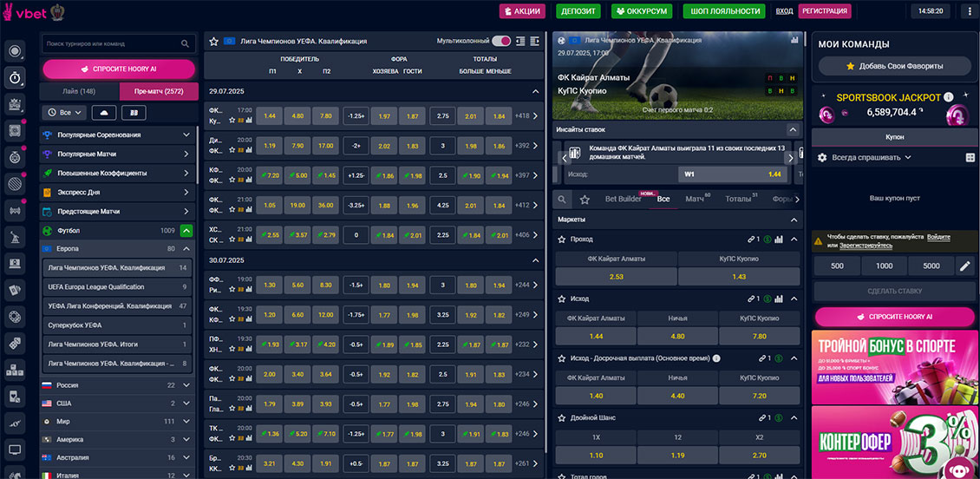The image size is (980, 479).
Task: Click info icon beside Досрочная выплата
Action: pos(716,358)
